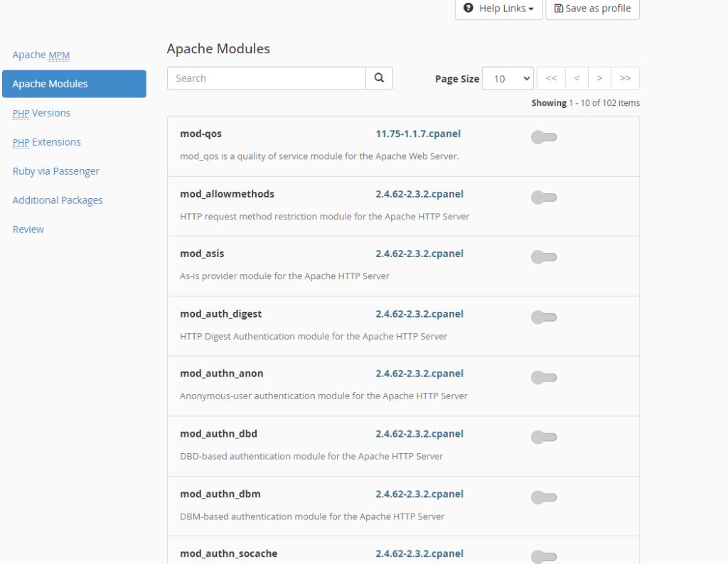Image resolution: width=728 pixels, height=564 pixels.
Task: Go to the first page of modules
Action: [x=551, y=78]
